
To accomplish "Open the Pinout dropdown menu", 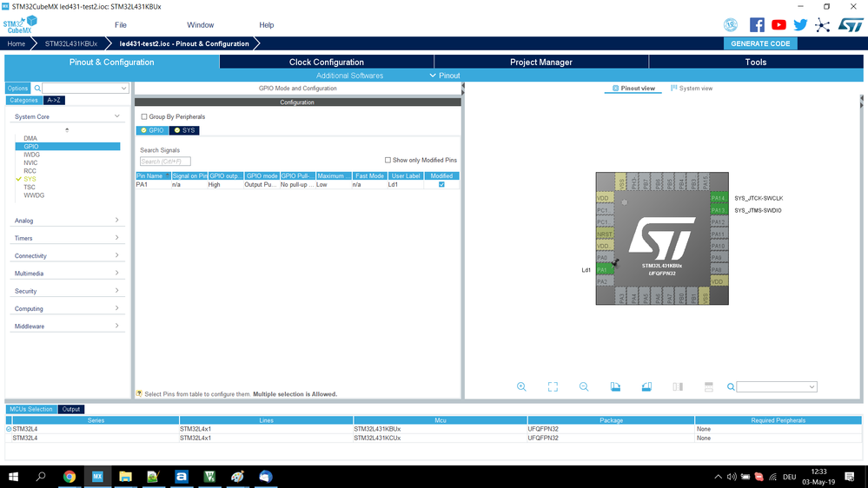I will pos(445,76).
